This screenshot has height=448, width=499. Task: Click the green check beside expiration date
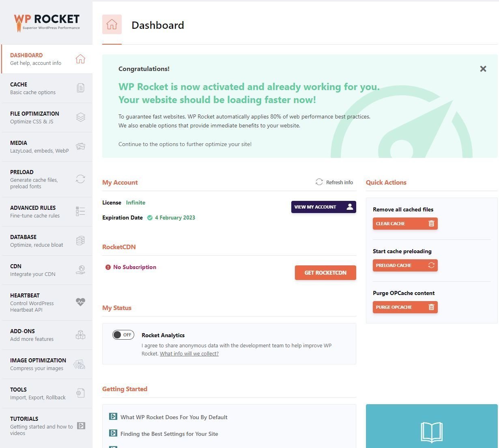[x=150, y=218]
